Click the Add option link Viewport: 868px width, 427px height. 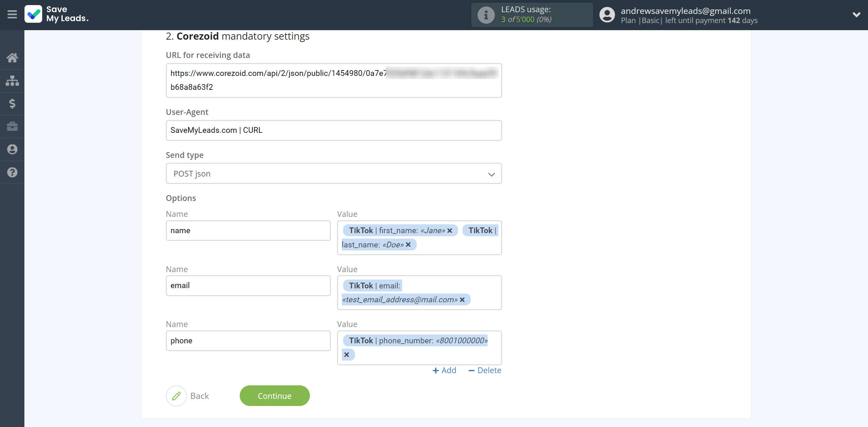pos(445,370)
